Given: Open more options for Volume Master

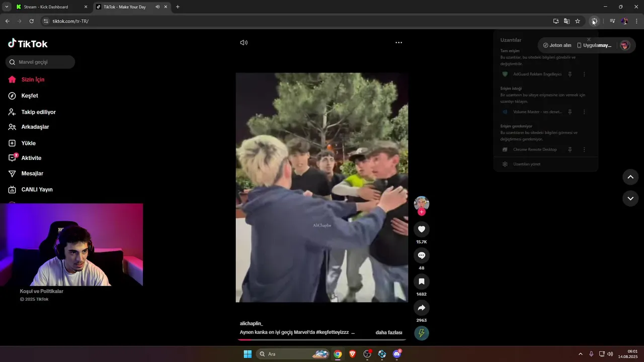Looking at the screenshot, I should pyautogui.click(x=584, y=112).
